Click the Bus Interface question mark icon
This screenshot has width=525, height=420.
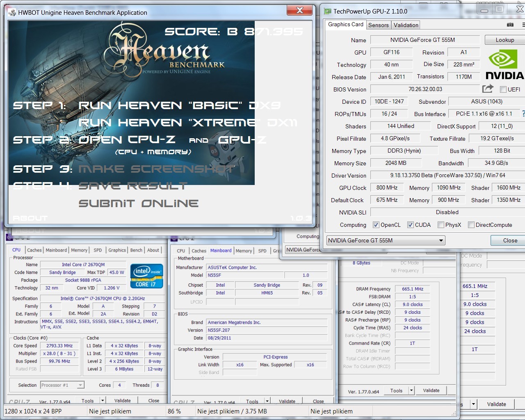coord(523,114)
